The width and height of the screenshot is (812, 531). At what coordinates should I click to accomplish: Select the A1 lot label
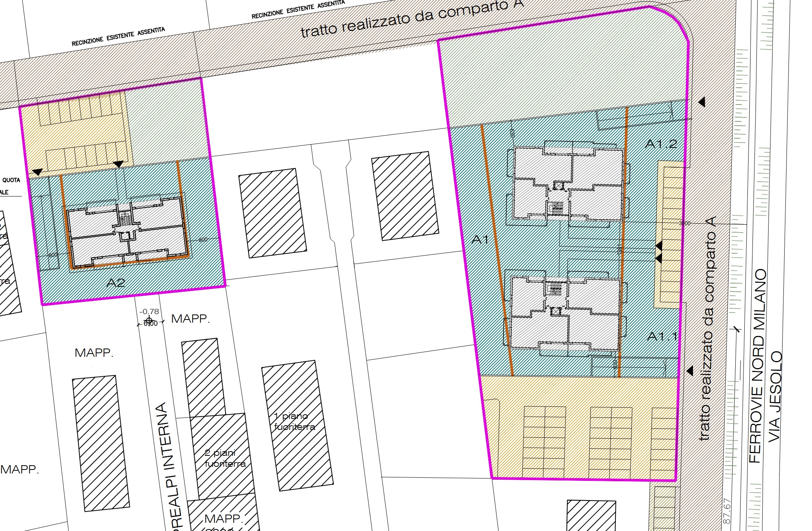[x=480, y=239]
